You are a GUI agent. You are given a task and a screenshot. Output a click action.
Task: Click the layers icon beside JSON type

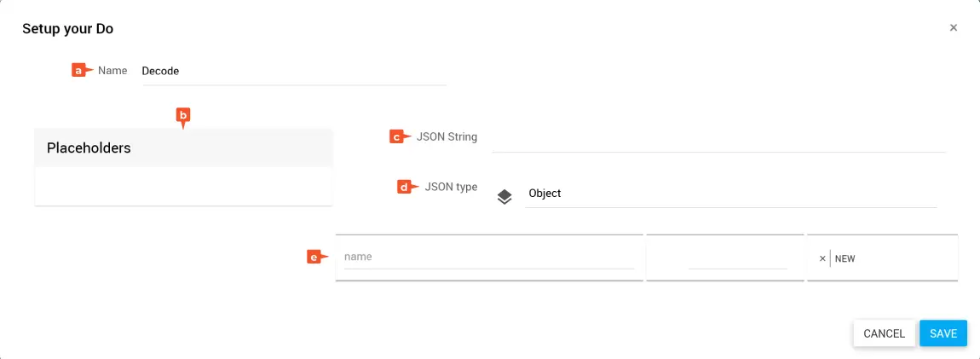point(504,197)
